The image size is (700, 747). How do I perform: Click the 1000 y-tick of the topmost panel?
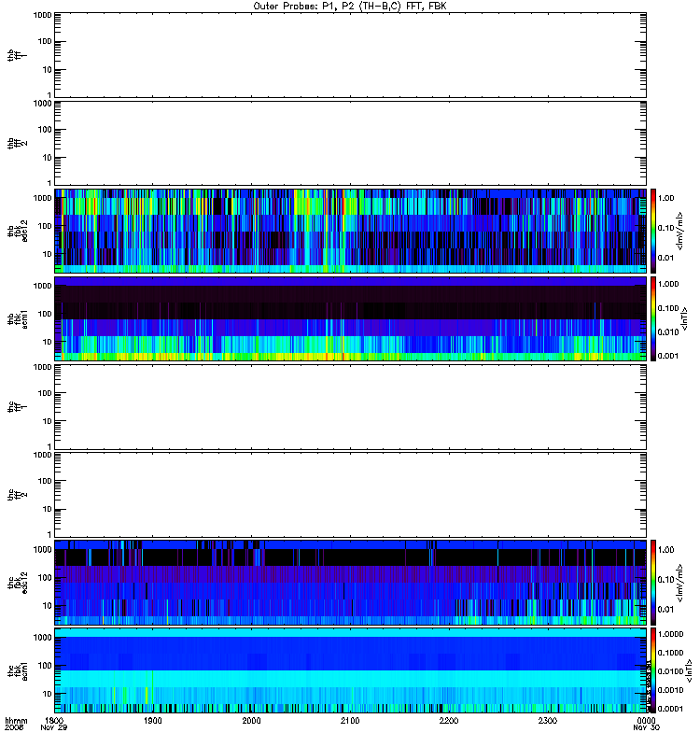(x=42, y=15)
